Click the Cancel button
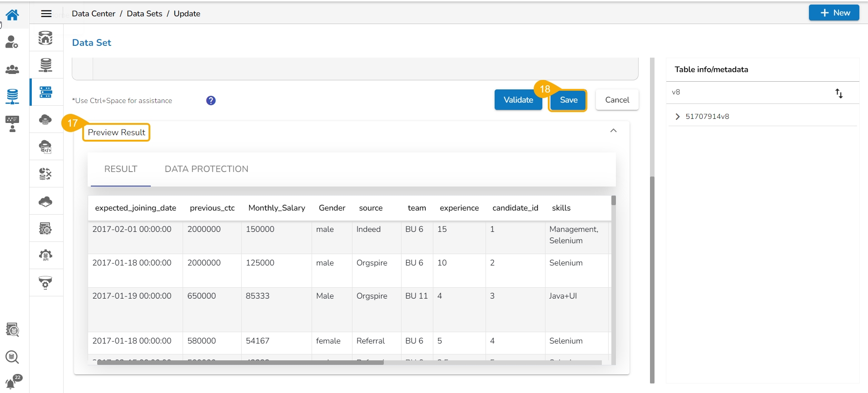 pyautogui.click(x=617, y=100)
